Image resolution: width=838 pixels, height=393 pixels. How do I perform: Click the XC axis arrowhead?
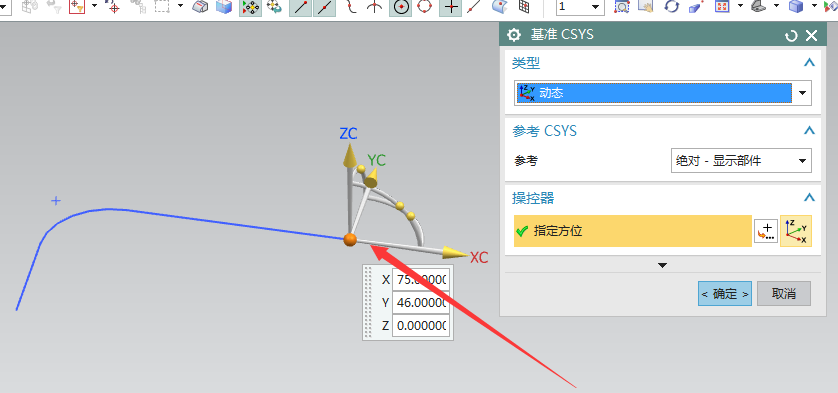456,253
